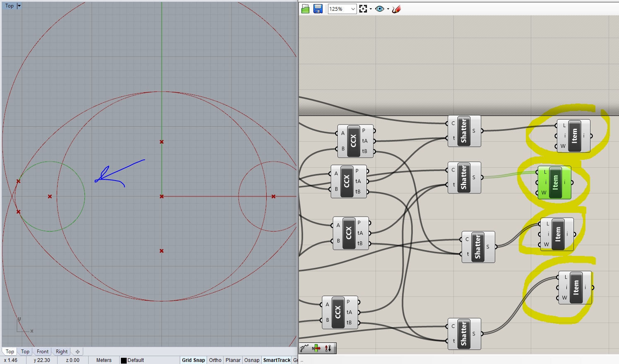Screen dimensions: 619x364
Task: Select the bottommost Shatter component
Action: pos(464,334)
